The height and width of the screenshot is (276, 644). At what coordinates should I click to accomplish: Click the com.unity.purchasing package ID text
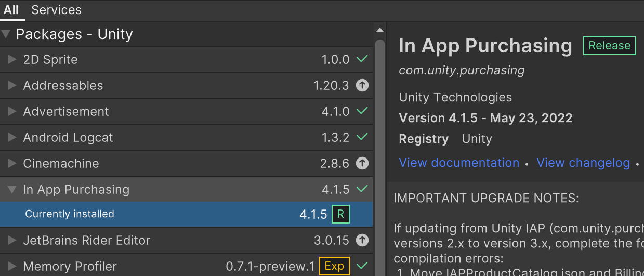pyautogui.click(x=462, y=70)
